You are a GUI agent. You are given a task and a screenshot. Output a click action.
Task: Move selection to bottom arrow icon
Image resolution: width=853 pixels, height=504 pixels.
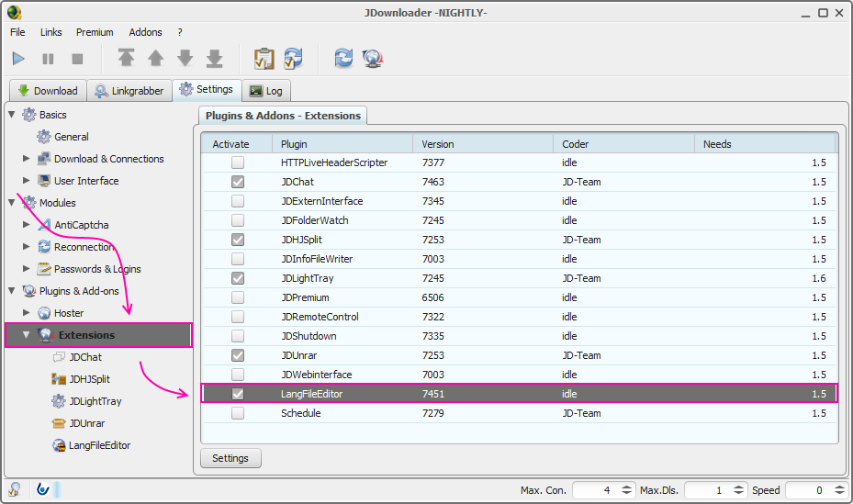coord(214,58)
